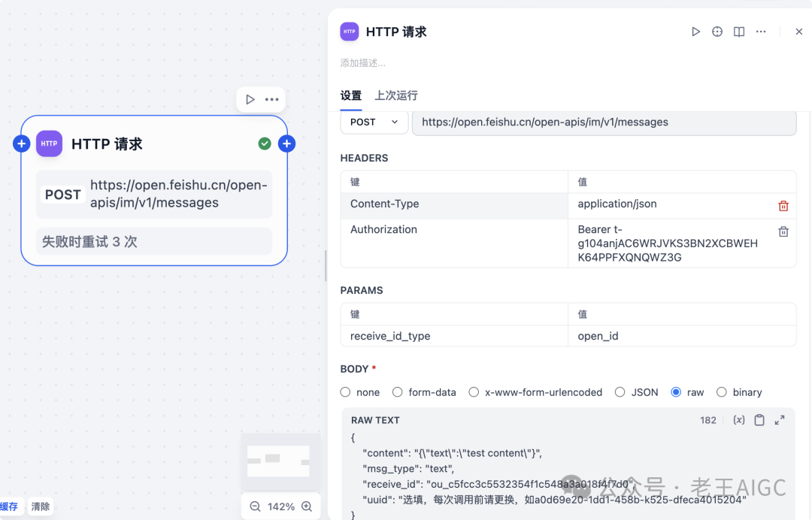Image resolution: width=812 pixels, height=520 pixels.
Task: Edit the Content-Type header key cell
Action: click(x=454, y=205)
